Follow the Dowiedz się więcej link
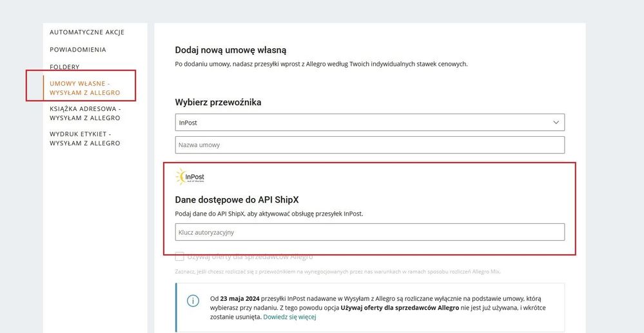Screen dimensions: 644x333 pyautogui.click(x=289, y=318)
